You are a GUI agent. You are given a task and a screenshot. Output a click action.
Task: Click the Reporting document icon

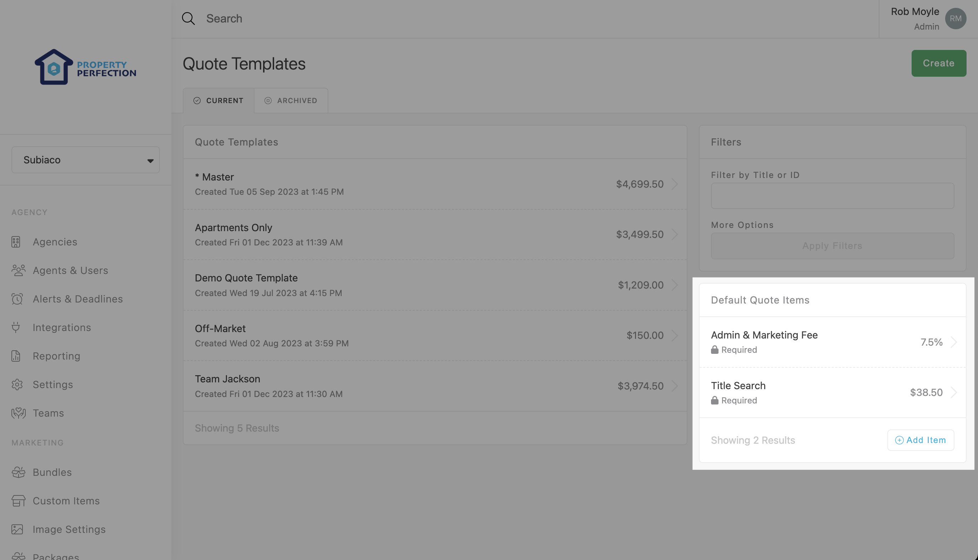[x=16, y=356]
